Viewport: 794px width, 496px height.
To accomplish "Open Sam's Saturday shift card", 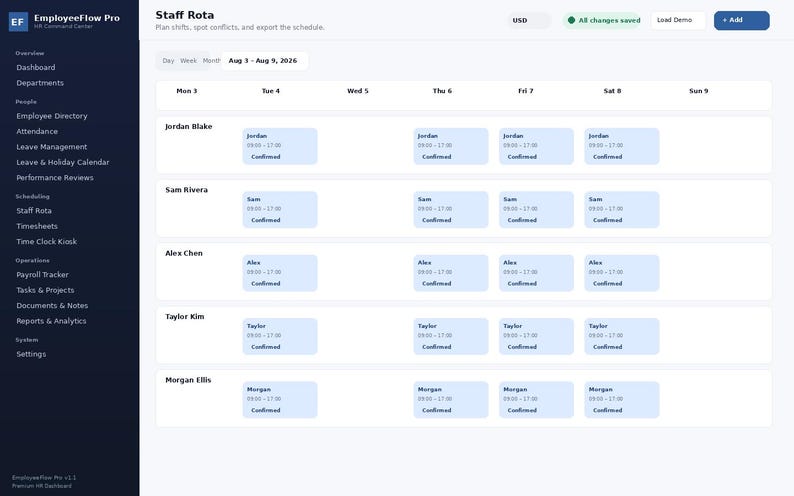I will pyautogui.click(x=622, y=210).
